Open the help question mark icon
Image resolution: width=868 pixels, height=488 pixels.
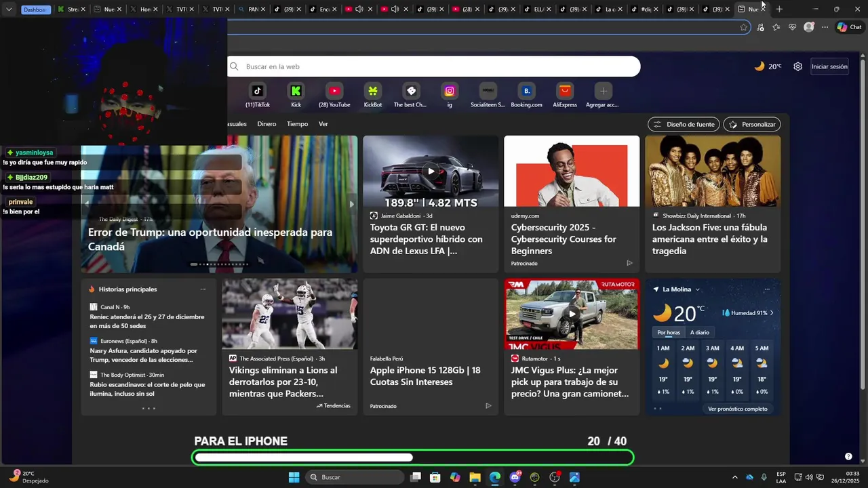point(848,457)
